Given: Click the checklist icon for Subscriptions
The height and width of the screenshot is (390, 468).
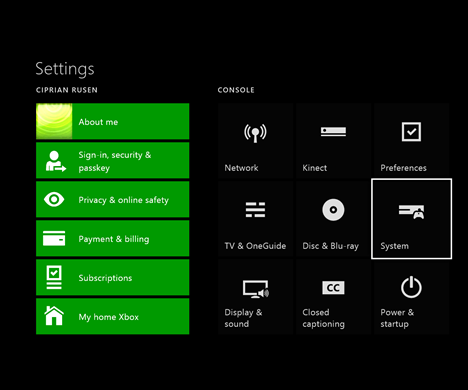Looking at the screenshot, I should coord(54,277).
